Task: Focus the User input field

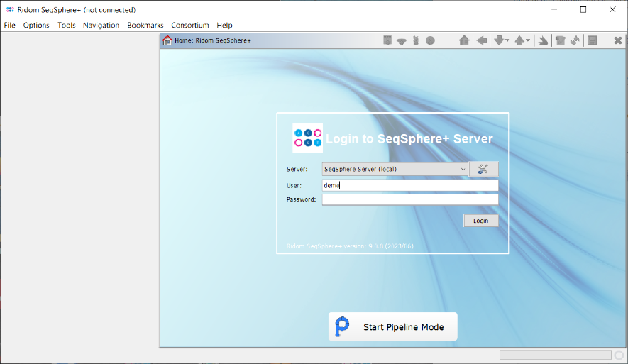Action: pyautogui.click(x=410, y=185)
